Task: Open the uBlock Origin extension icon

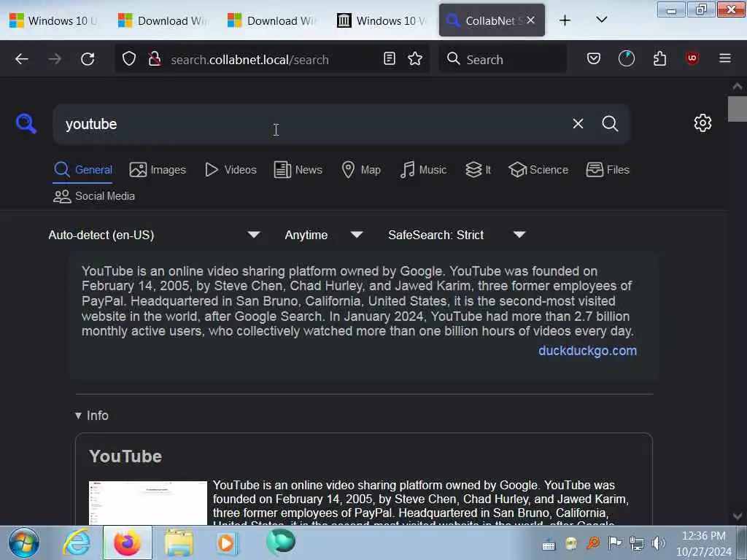Action: point(692,58)
